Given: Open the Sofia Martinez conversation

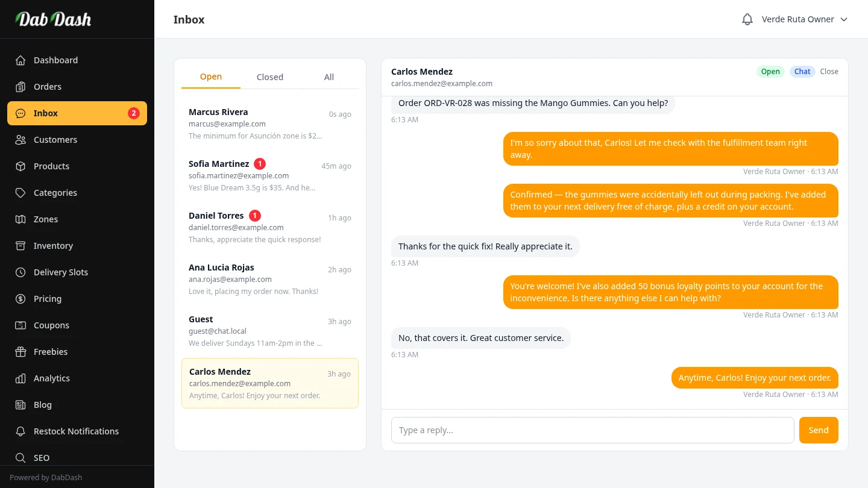Looking at the screenshot, I should pos(269,175).
